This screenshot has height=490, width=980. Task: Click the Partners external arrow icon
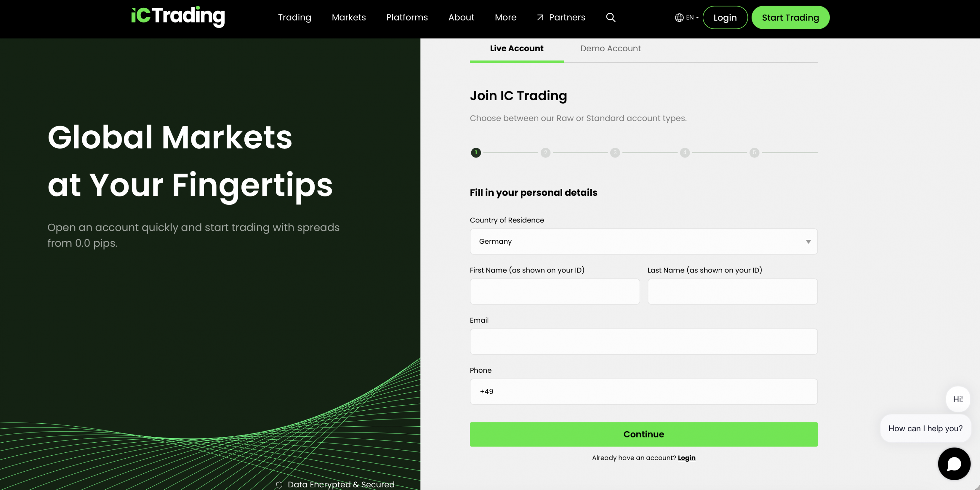pos(540,18)
